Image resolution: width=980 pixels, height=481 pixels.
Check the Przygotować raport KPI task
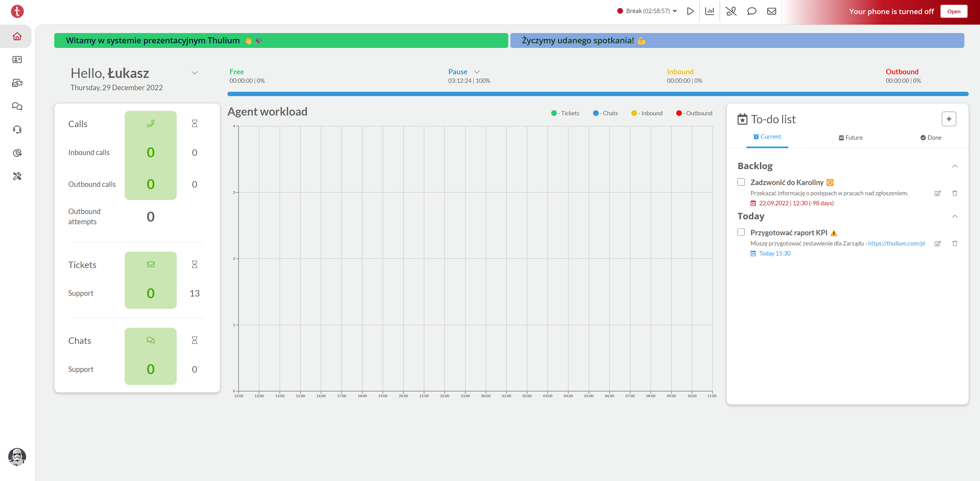point(741,232)
